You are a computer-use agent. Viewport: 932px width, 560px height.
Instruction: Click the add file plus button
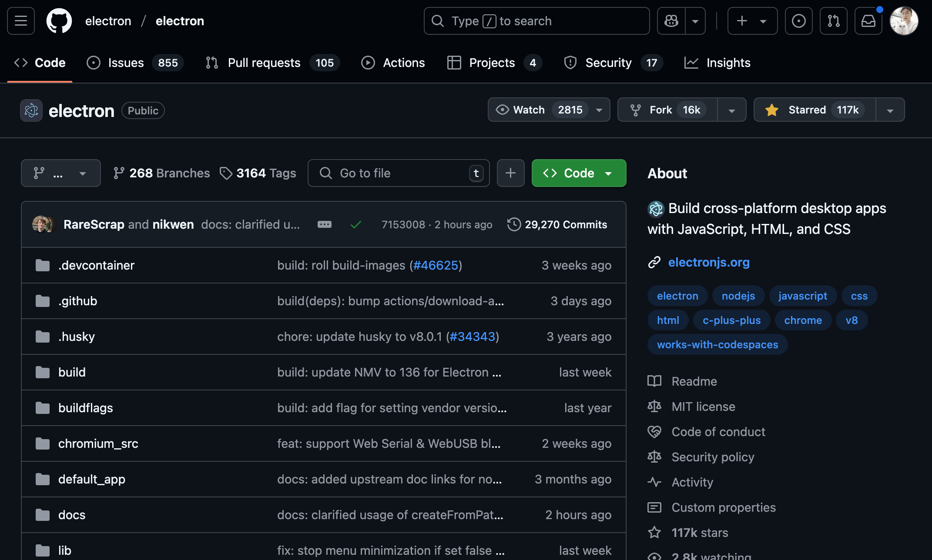(x=510, y=173)
